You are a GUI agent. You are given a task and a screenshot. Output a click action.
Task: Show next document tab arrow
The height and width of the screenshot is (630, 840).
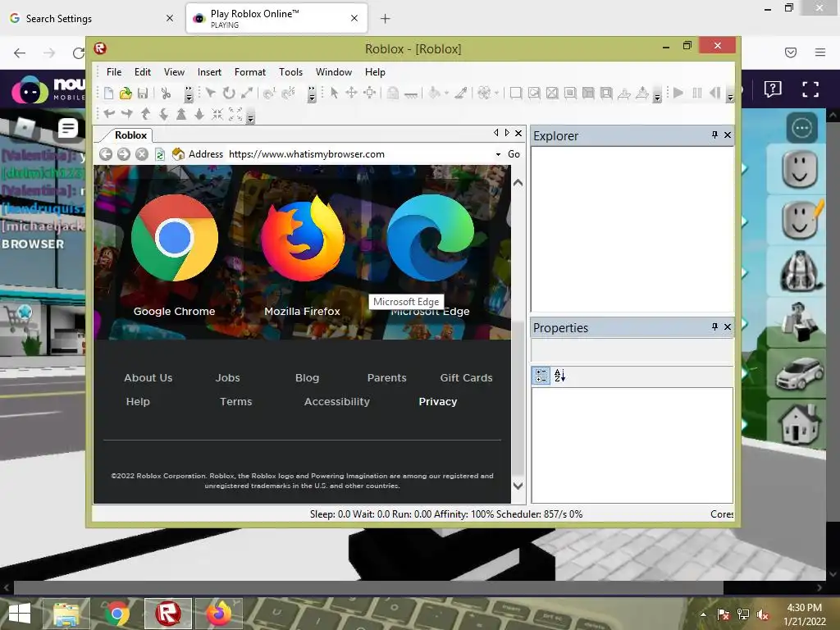507,133
